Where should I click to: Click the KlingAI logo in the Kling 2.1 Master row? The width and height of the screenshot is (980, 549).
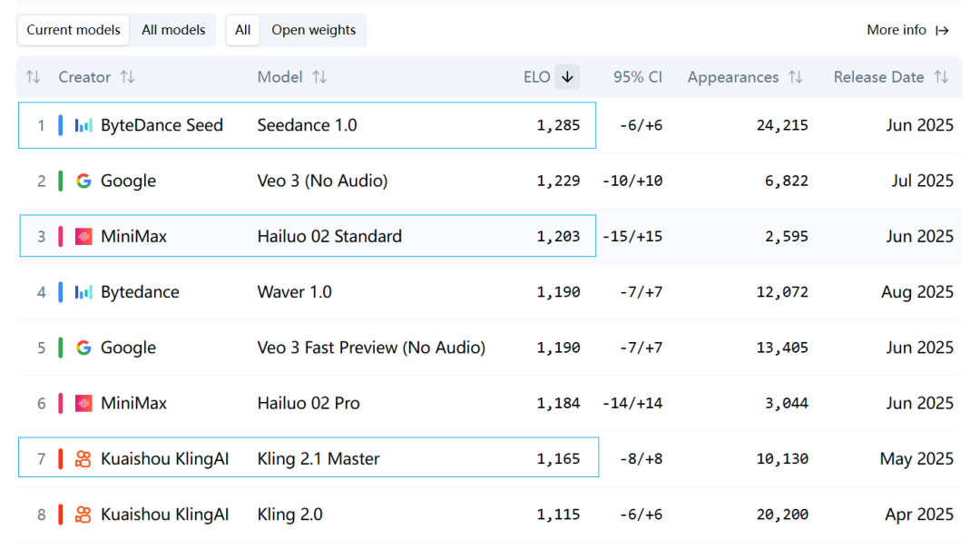[83, 459]
